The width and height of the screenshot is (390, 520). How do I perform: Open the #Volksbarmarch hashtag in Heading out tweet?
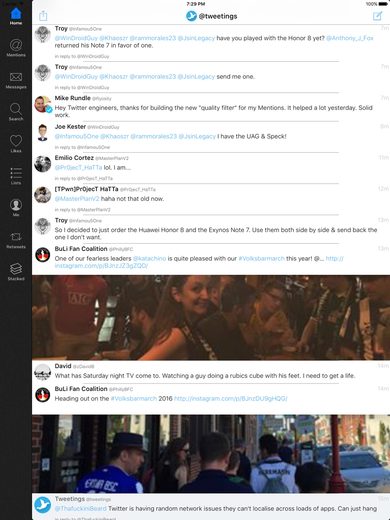pos(134,398)
